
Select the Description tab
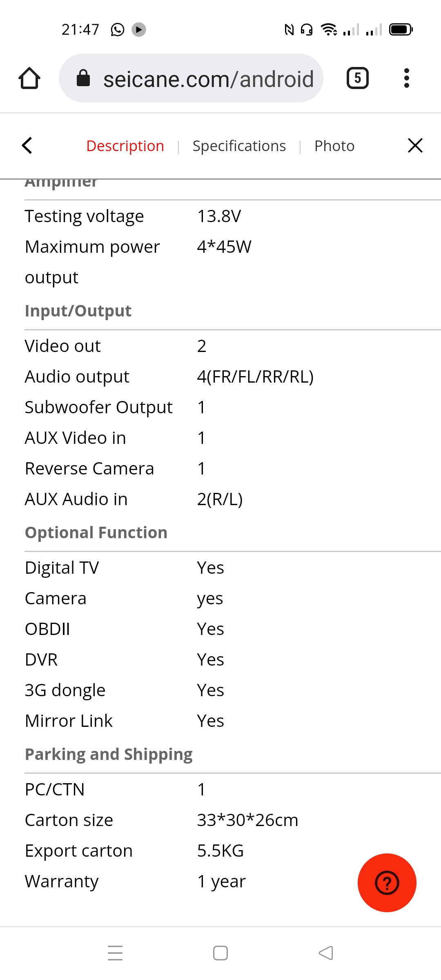(x=125, y=146)
